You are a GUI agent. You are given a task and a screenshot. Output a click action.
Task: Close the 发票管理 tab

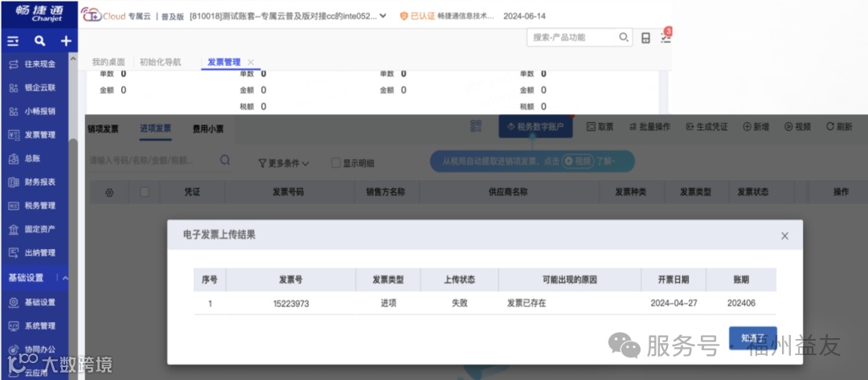pos(251,62)
